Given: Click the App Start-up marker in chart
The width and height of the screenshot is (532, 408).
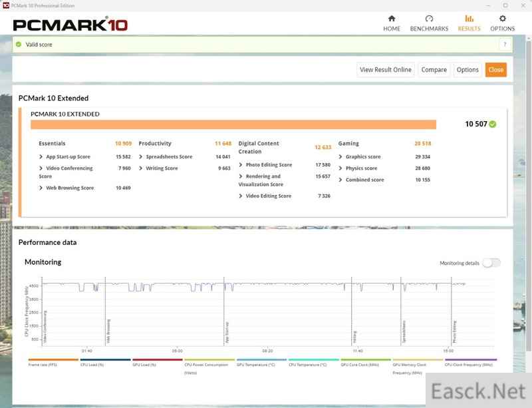Looking at the screenshot, I should point(227,332).
